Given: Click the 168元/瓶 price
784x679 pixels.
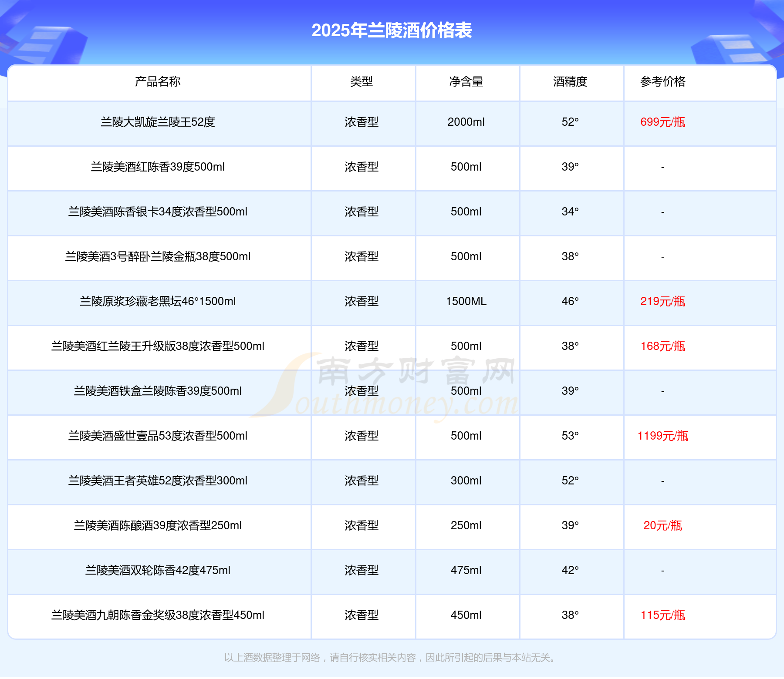Looking at the screenshot, I should point(663,346).
